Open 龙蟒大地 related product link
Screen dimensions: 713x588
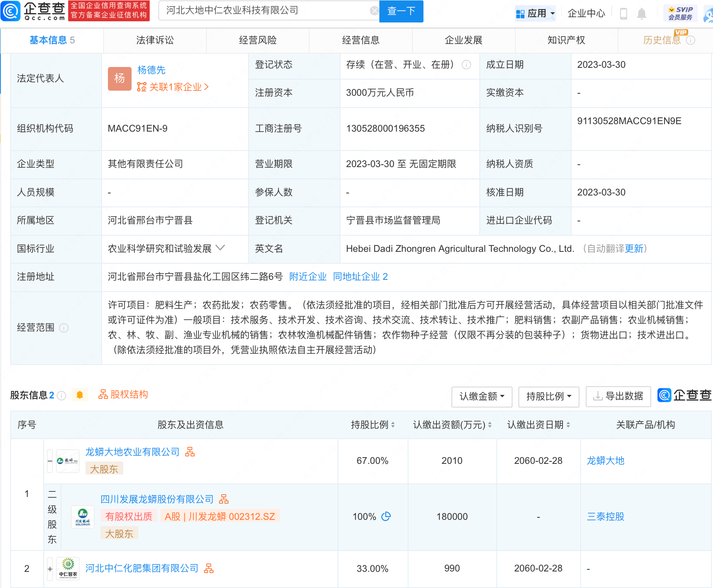(x=605, y=461)
